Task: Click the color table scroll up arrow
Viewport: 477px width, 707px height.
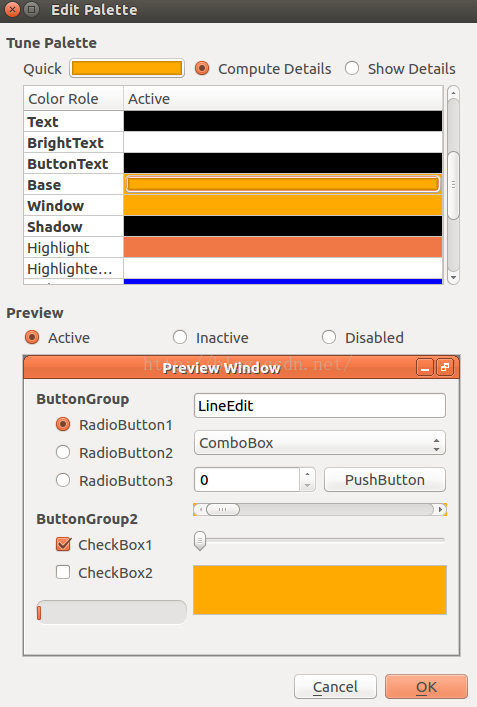Action: (454, 92)
